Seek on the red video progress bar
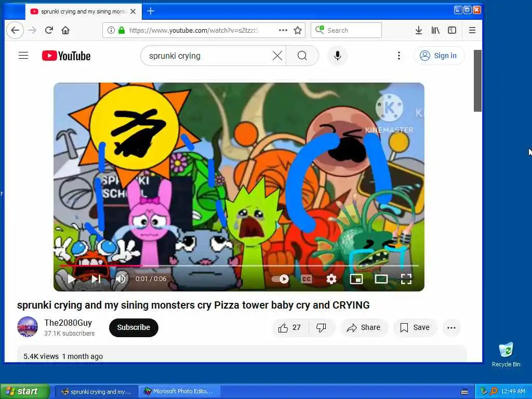The width and height of the screenshot is (532, 399). [x=239, y=265]
